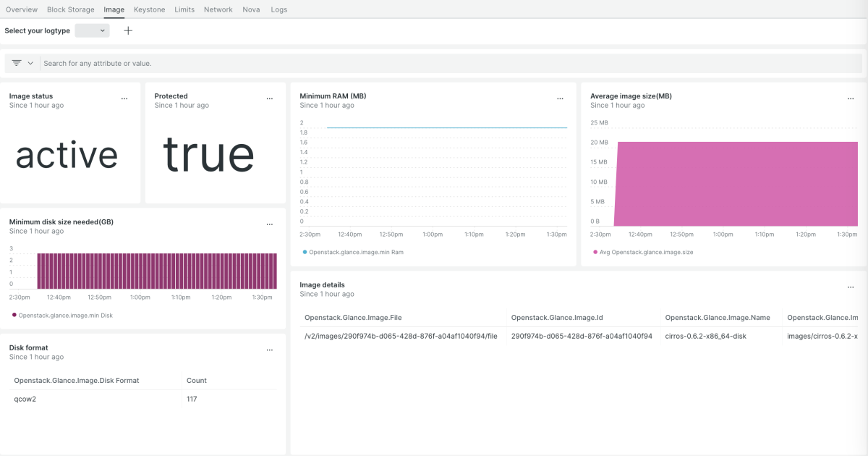Click the plus icon beside the logtype selector
Viewport: 868px width, 456px height.
click(128, 30)
